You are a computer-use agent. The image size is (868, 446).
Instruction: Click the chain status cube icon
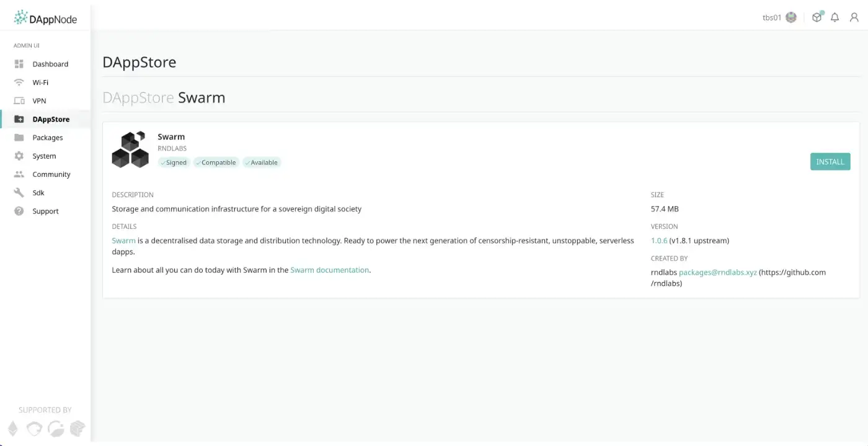(817, 17)
